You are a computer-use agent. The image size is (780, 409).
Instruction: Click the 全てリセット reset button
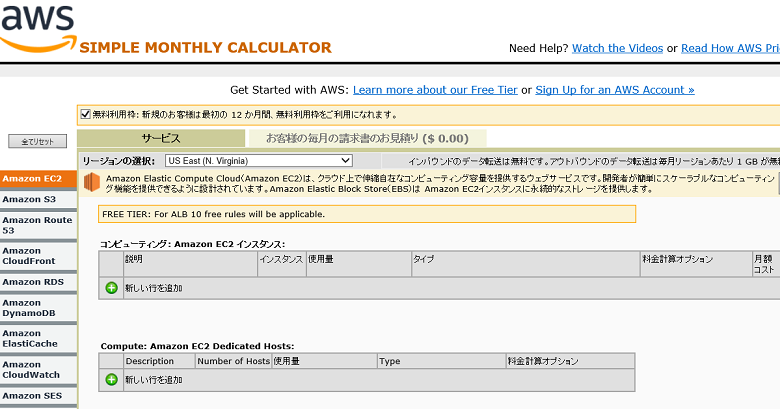(38, 141)
